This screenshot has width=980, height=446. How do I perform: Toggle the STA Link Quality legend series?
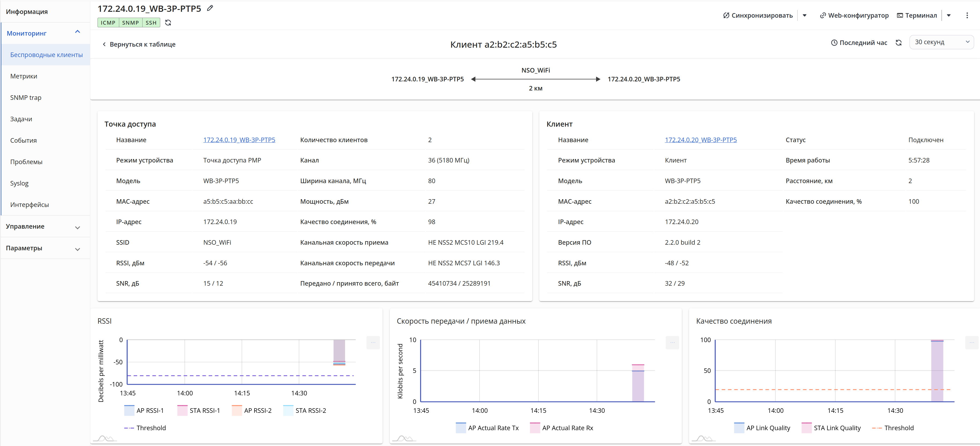831,428
